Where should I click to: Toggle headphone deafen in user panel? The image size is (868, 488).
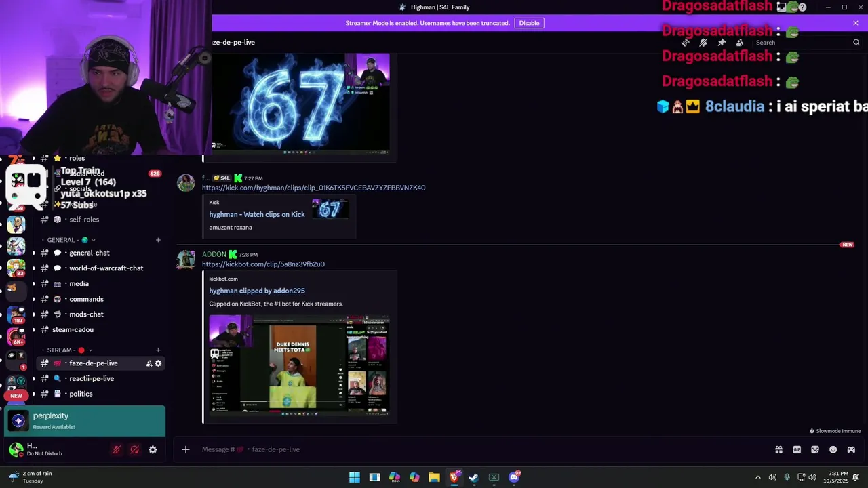coord(135,449)
